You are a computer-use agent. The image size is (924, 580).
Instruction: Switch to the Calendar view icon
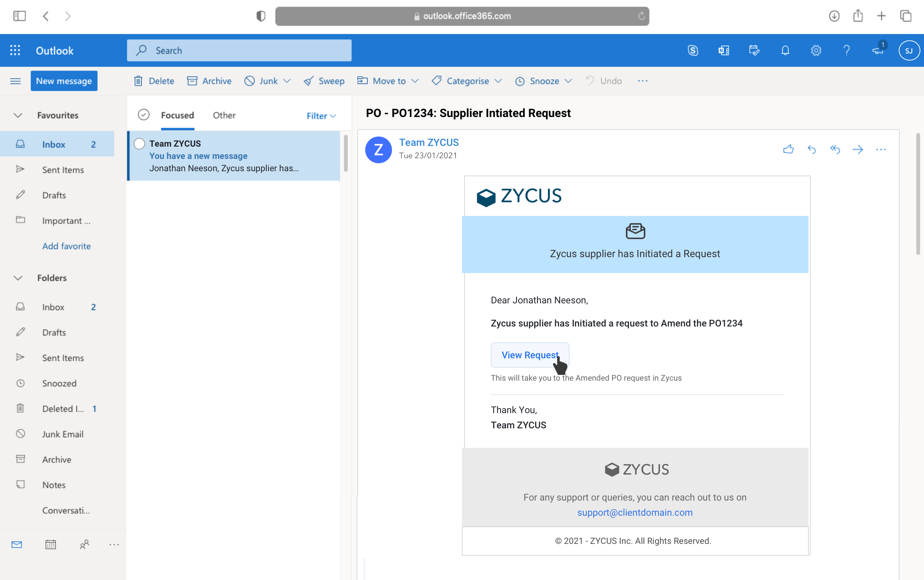[51, 544]
